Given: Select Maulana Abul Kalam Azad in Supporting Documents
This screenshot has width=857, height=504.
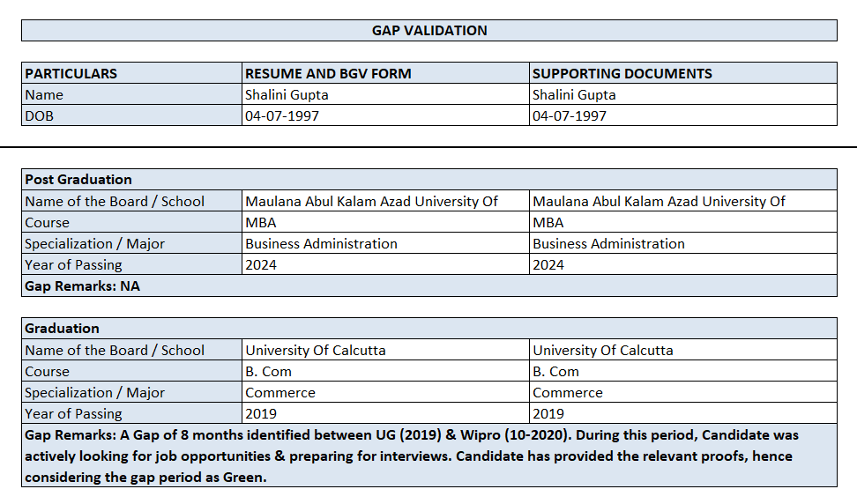Looking at the screenshot, I should tap(659, 201).
